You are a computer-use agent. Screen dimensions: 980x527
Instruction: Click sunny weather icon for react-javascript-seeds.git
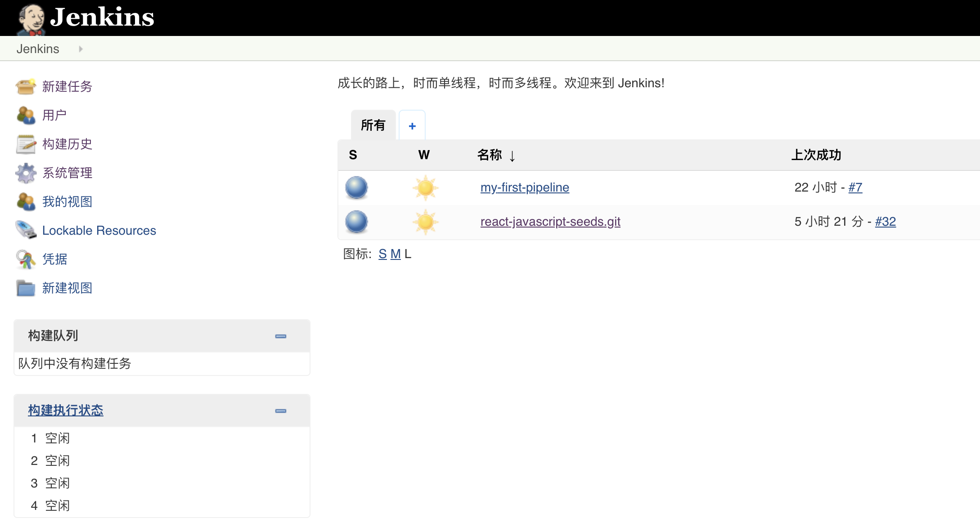425,222
